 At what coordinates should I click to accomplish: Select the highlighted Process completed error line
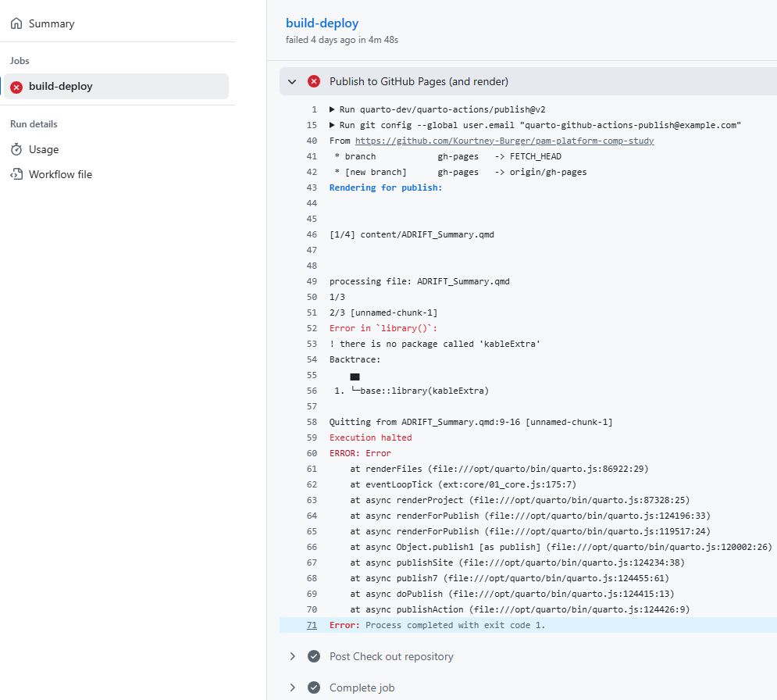coord(528,625)
